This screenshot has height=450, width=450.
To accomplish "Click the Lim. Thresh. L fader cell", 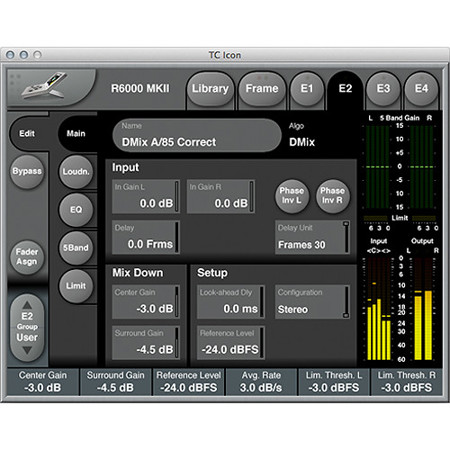I will tap(334, 382).
